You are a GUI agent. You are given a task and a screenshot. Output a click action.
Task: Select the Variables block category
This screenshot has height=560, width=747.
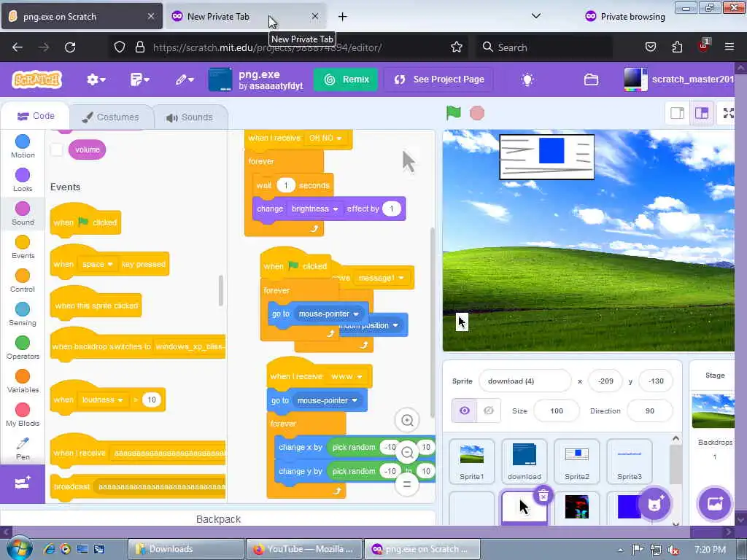[x=23, y=381]
